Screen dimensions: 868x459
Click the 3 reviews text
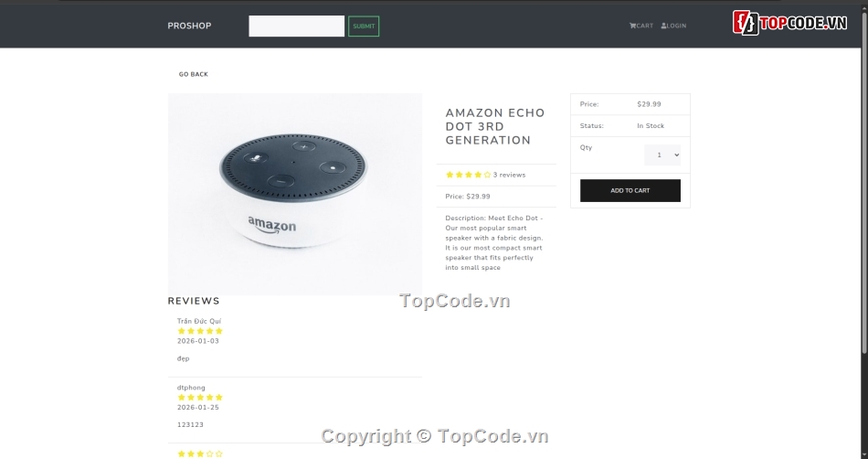pos(509,175)
